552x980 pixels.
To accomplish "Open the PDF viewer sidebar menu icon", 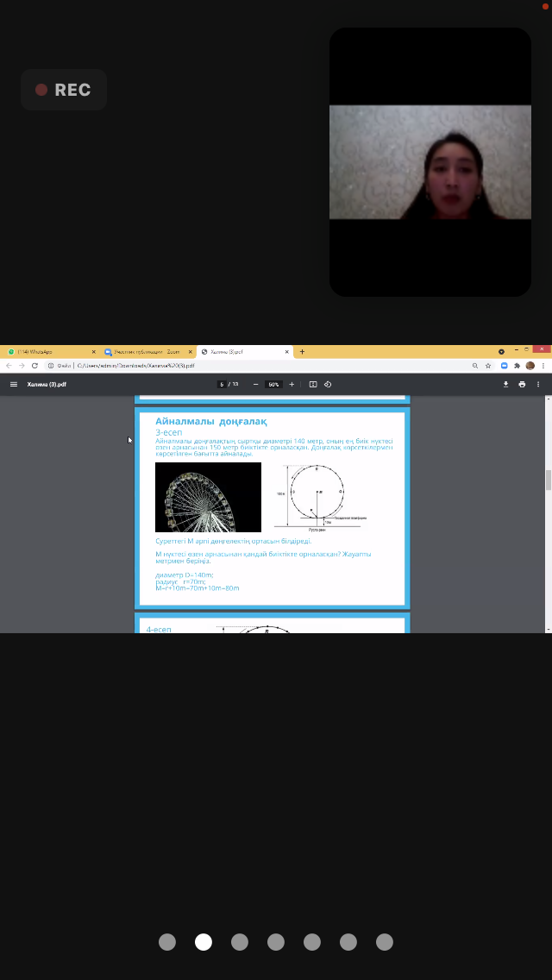I will (x=14, y=385).
